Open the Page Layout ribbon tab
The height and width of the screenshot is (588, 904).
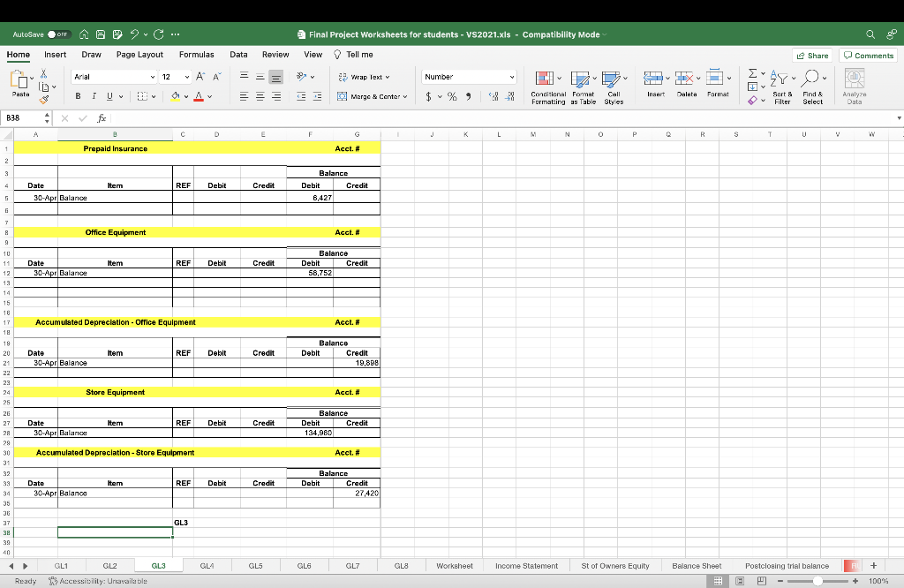coord(139,55)
